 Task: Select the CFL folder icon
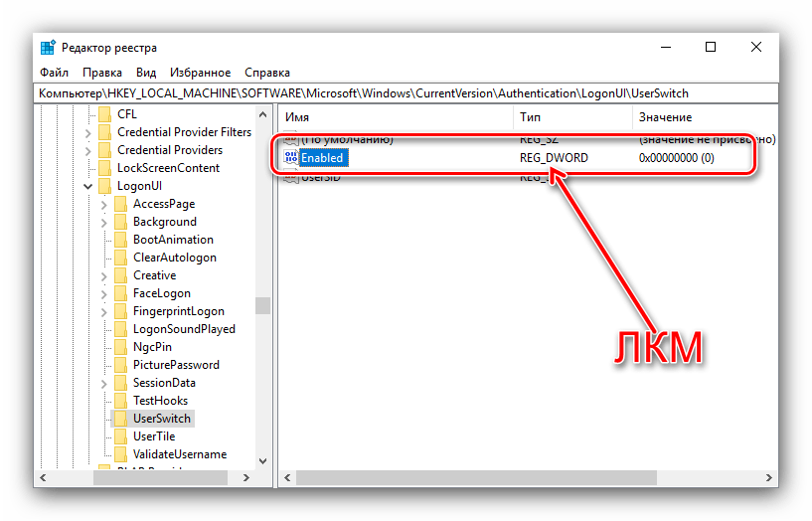tap(104, 114)
